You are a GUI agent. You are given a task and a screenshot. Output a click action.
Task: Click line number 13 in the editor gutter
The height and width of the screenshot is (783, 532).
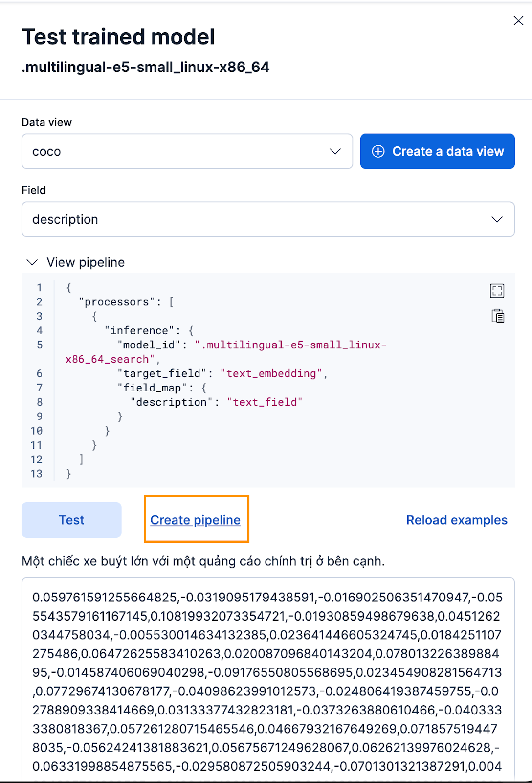click(x=37, y=474)
